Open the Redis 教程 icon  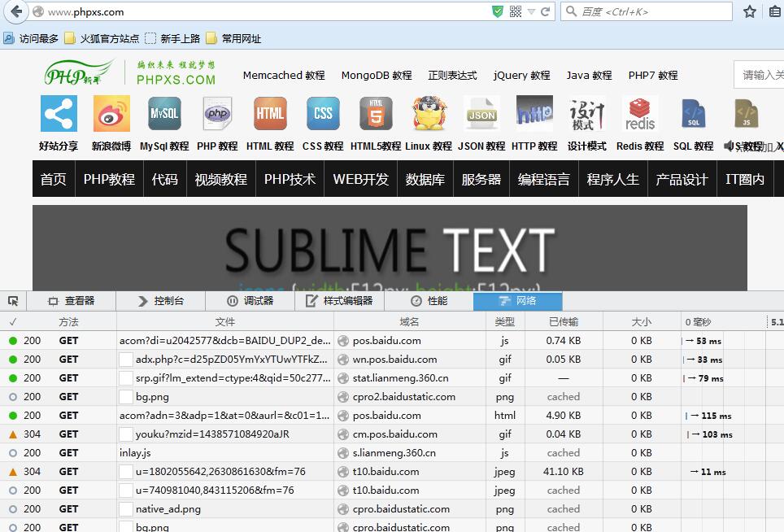[640, 114]
